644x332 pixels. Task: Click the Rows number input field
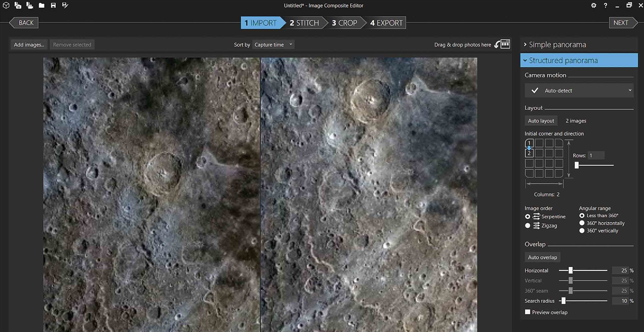(596, 155)
